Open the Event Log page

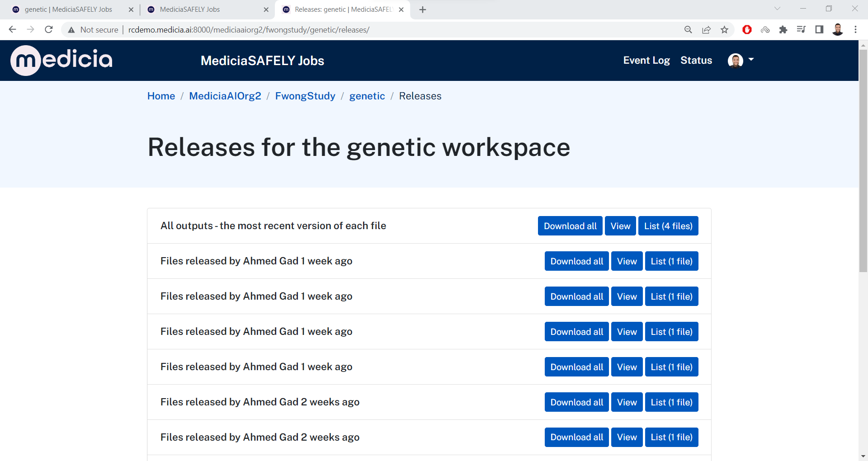(x=646, y=60)
